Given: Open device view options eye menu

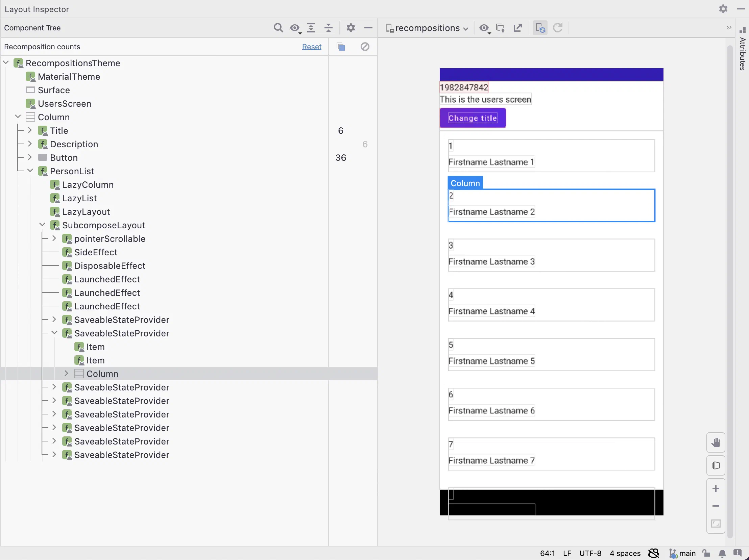Looking at the screenshot, I should click(x=485, y=28).
